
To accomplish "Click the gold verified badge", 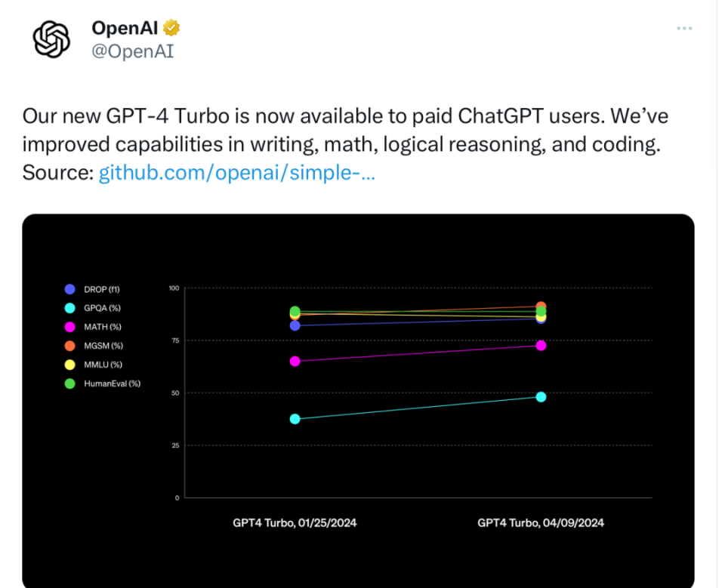I will coord(172,29).
